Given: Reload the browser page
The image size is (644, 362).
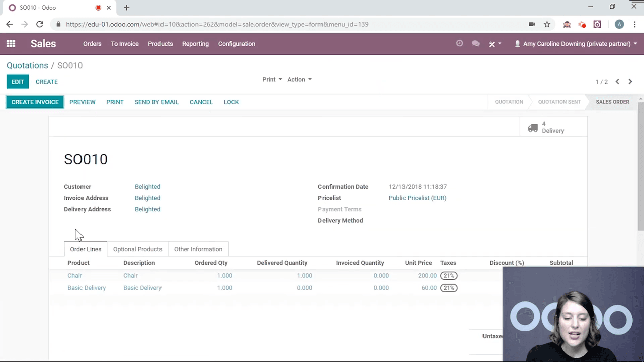Looking at the screenshot, I should pyautogui.click(x=40, y=24).
